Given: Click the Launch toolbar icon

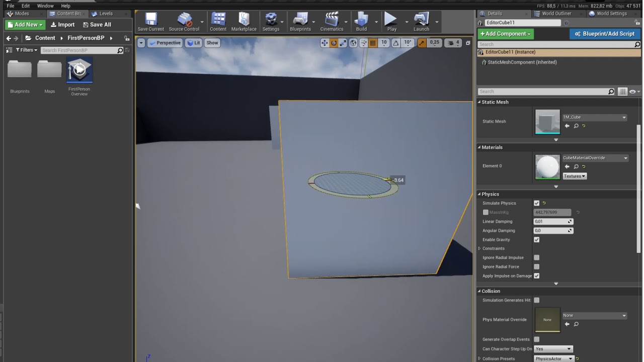Looking at the screenshot, I should (x=422, y=22).
